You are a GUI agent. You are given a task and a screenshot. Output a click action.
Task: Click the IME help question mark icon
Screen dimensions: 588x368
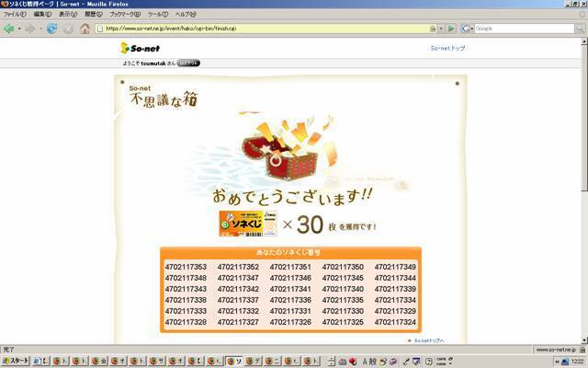point(429,362)
